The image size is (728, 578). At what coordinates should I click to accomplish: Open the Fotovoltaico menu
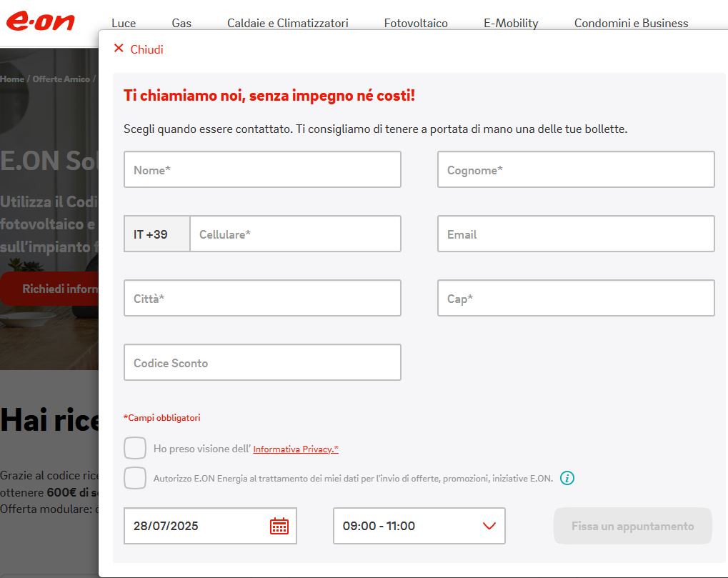(x=416, y=23)
